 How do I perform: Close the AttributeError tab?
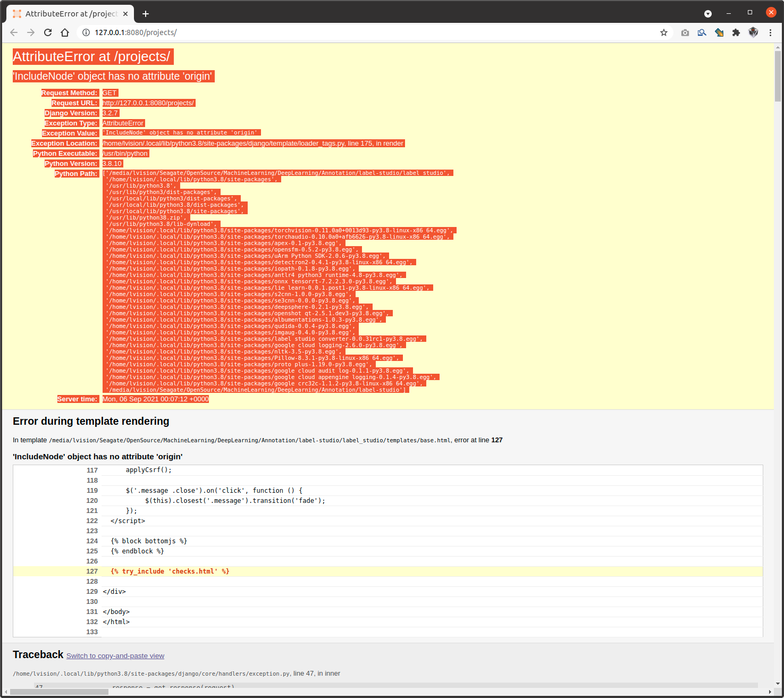(x=125, y=14)
